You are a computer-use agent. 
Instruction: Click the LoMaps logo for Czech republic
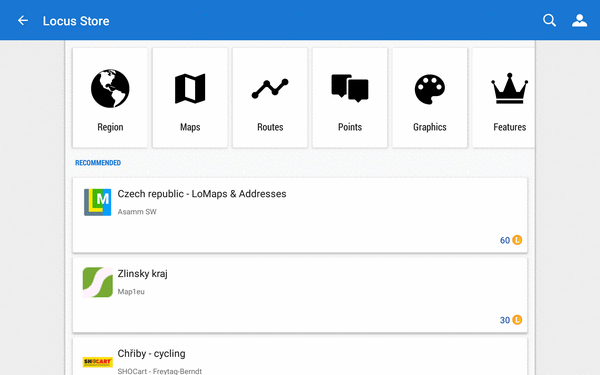(98, 202)
